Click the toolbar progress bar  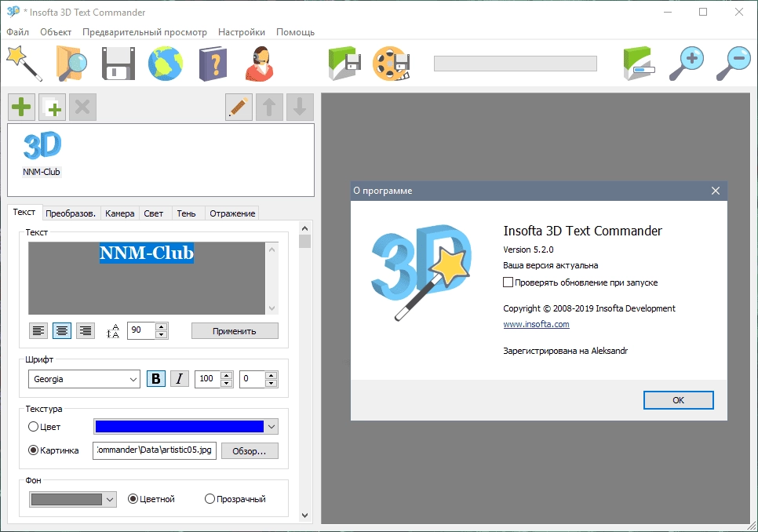[x=516, y=64]
